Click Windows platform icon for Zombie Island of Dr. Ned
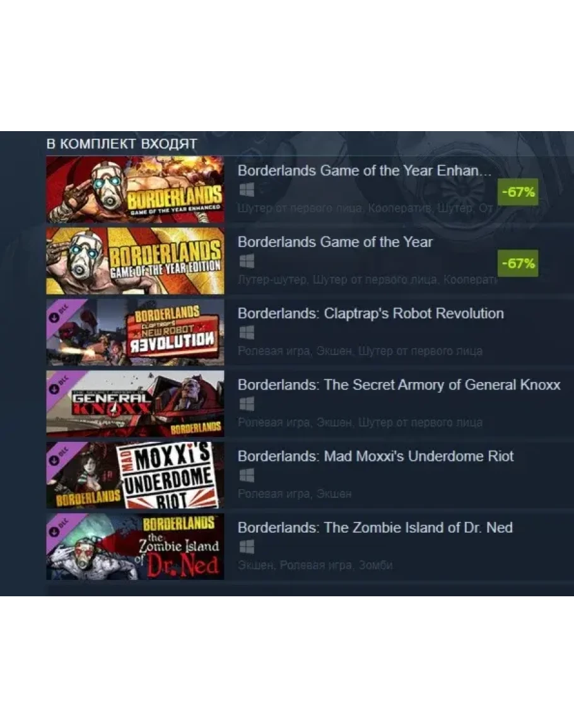 pyautogui.click(x=247, y=547)
